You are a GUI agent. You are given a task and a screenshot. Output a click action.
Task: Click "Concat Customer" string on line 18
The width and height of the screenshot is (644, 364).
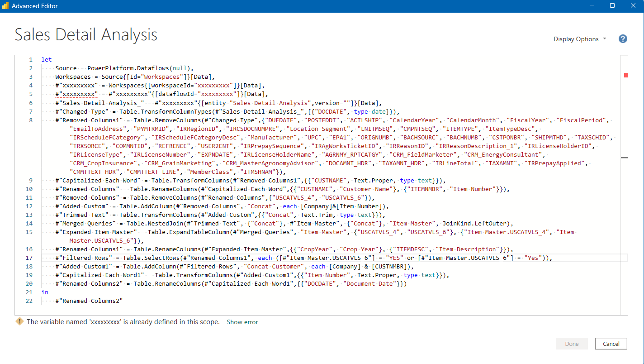pos(274,266)
